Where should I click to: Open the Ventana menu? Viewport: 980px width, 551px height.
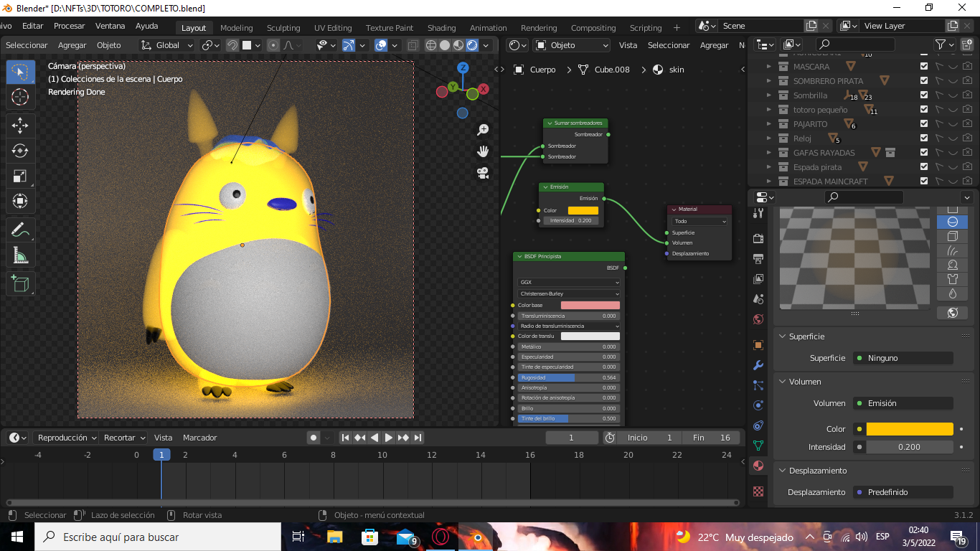pos(110,26)
